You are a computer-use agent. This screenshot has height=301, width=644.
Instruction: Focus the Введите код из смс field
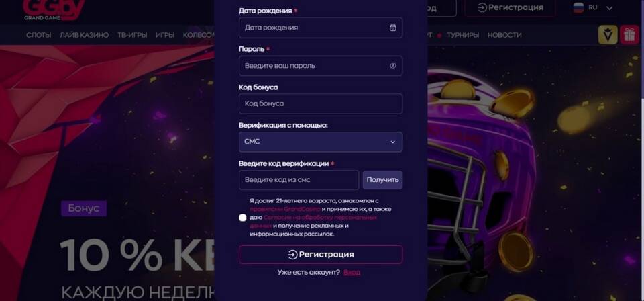299,180
